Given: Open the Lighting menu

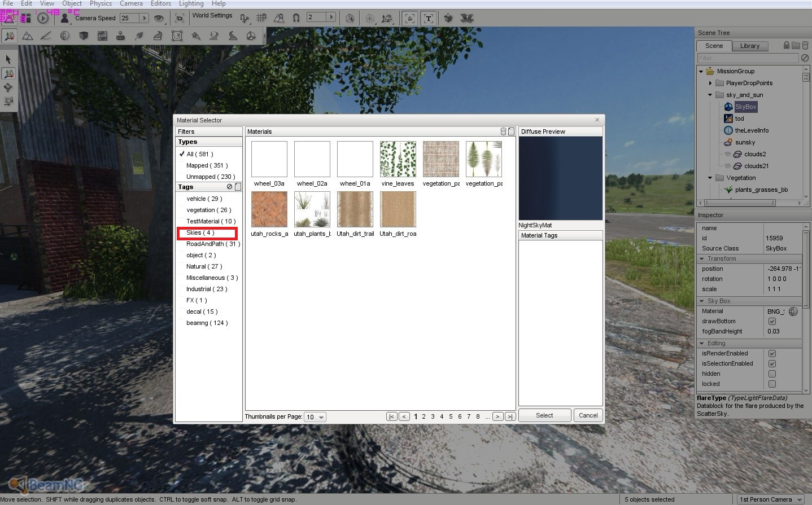Looking at the screenshot, I should (191, 3).
